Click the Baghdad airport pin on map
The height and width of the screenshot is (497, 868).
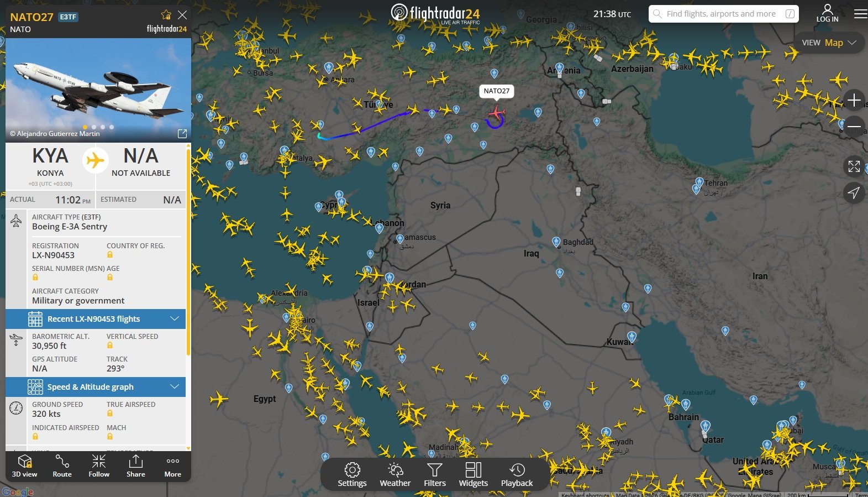click(556, 242)
